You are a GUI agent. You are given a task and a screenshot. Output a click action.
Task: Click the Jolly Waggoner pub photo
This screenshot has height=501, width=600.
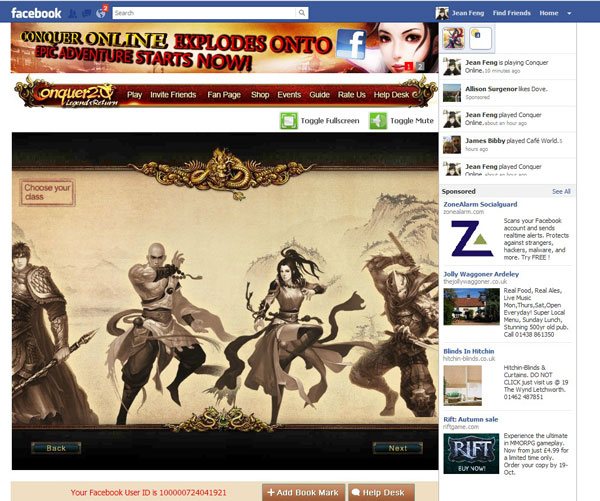point(471,307)
